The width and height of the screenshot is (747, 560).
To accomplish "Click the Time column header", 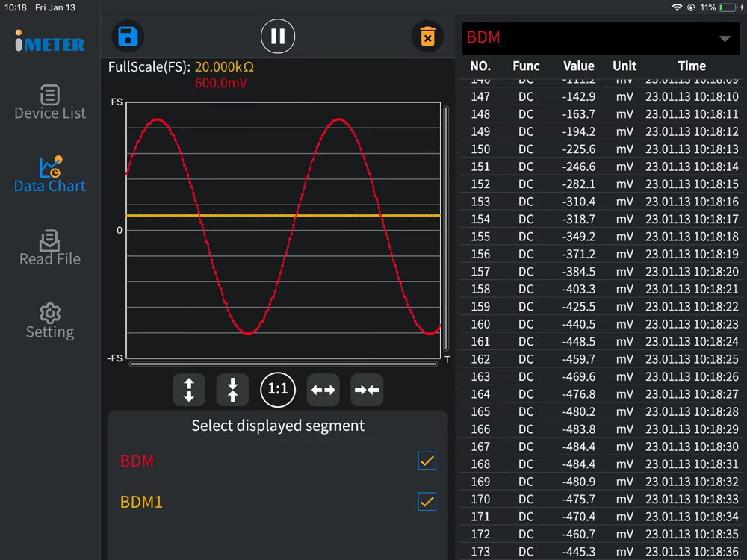I will (x=692, y=66).
